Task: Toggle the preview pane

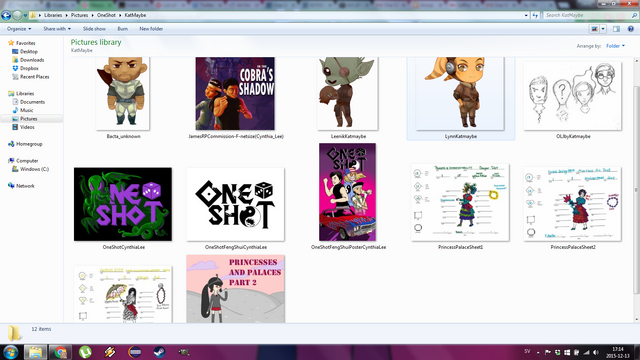Action: pos(616,29)
